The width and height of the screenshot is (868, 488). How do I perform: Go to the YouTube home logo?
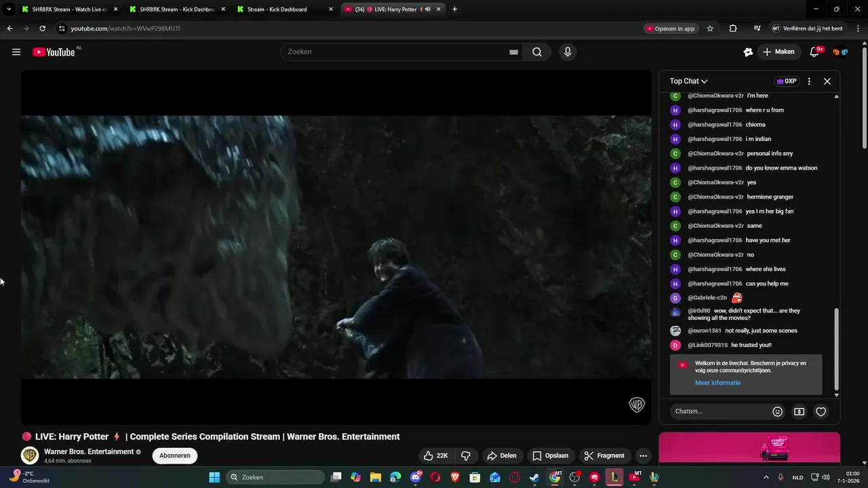click(x=54, y=52)
